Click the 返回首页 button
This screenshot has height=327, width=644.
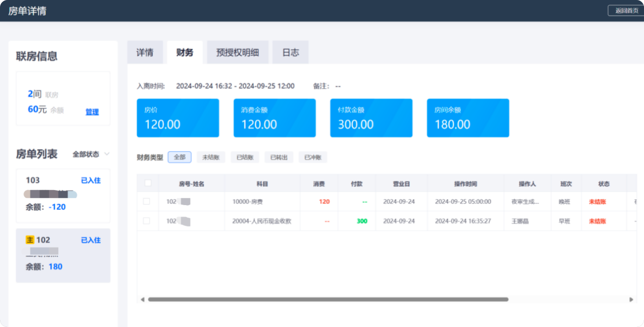(626, 11)
